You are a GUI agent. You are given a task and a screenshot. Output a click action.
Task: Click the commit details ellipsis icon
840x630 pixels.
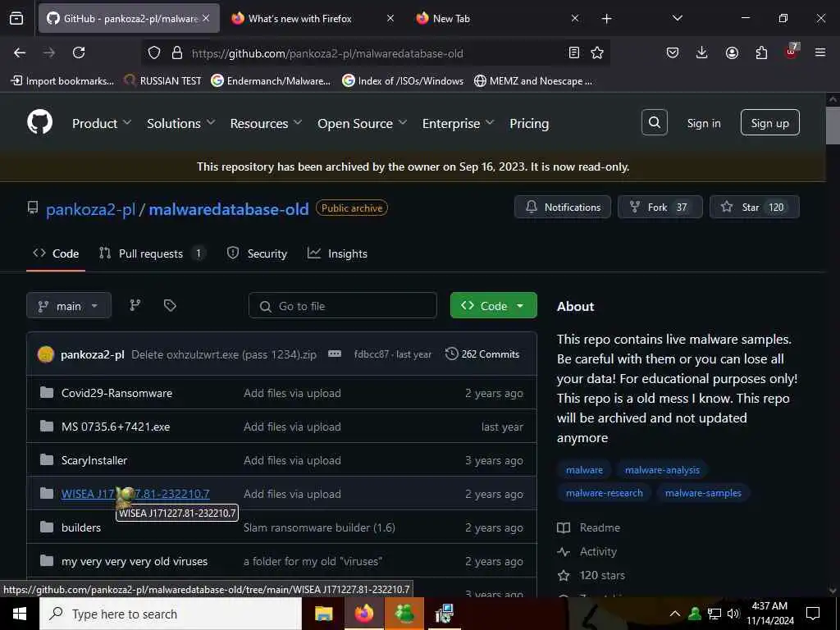click(335, 354)
